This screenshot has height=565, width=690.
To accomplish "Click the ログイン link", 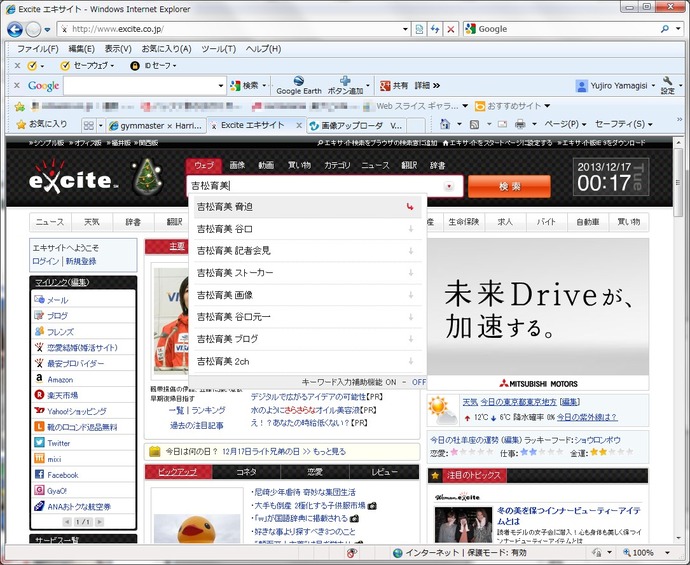I will (45, 261).
